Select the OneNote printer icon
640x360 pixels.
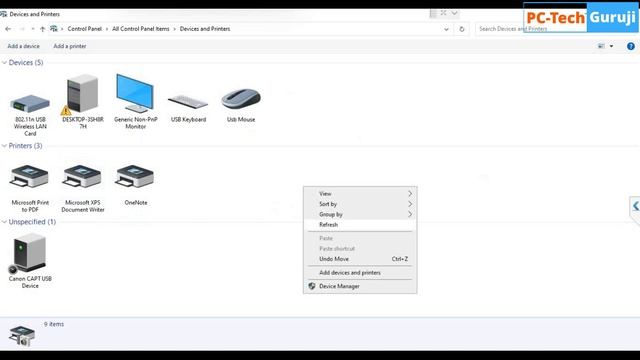(x=135, y=176)
